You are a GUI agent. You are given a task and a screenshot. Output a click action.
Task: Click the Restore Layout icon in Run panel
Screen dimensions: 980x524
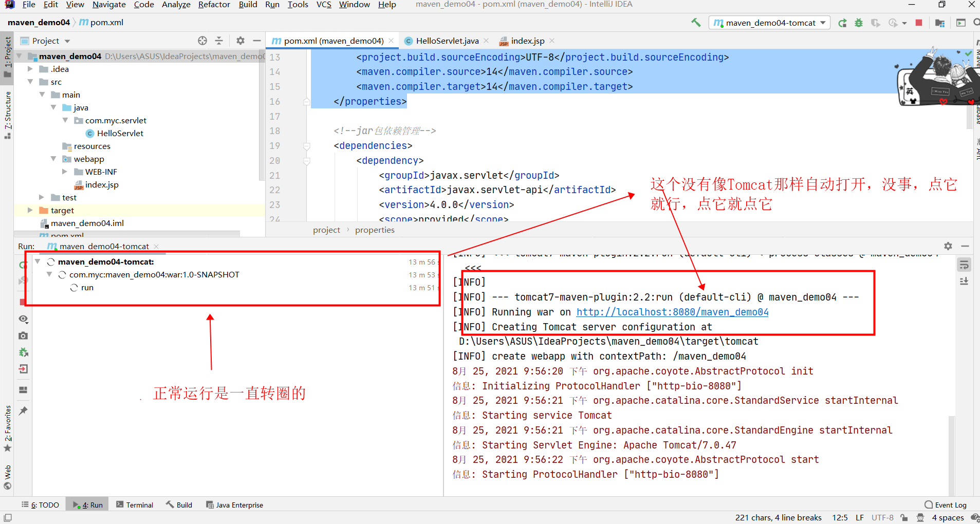pos(23,390)
